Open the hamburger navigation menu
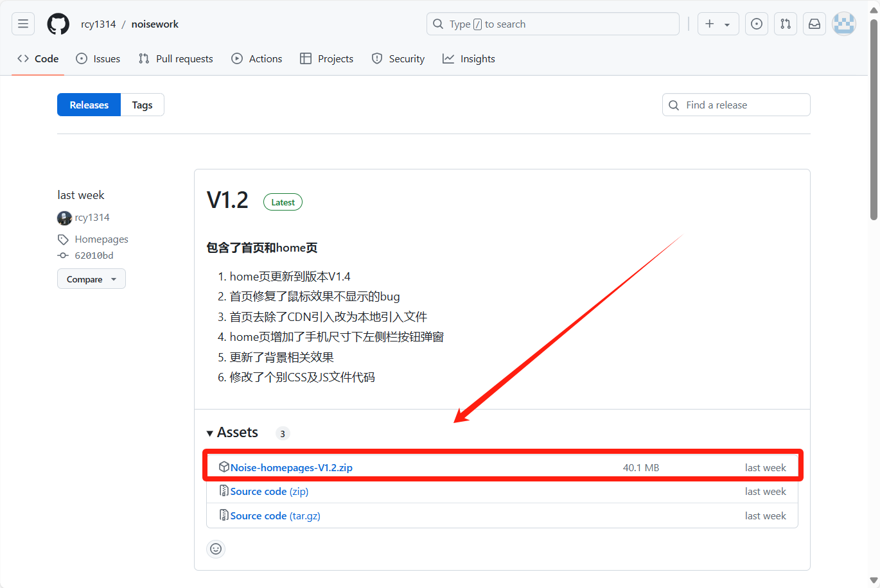This screenshot has height=588, width=880. pos(23,24)
